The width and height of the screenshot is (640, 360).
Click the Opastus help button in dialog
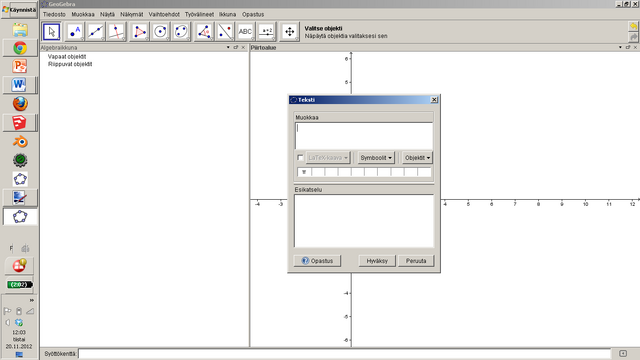pos(317,261)
